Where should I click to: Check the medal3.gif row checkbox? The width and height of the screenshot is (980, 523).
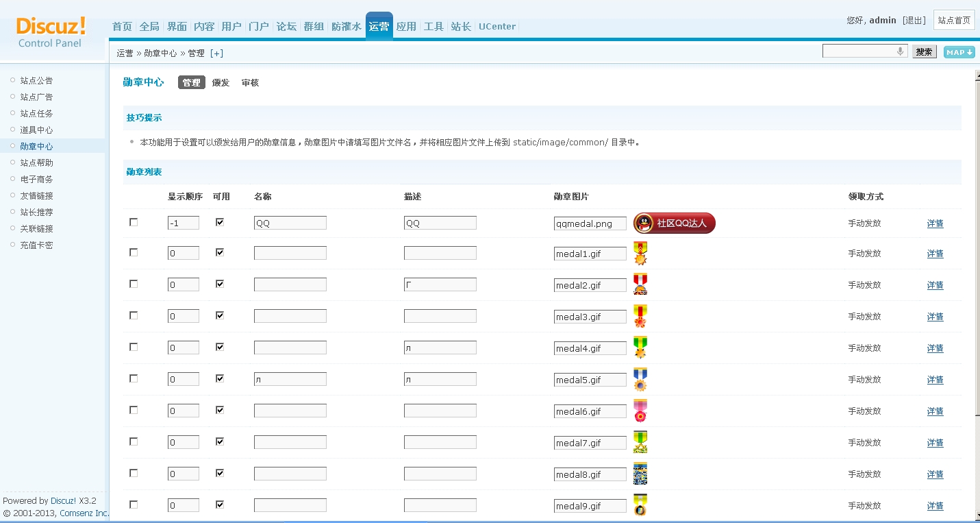[134, 315]
